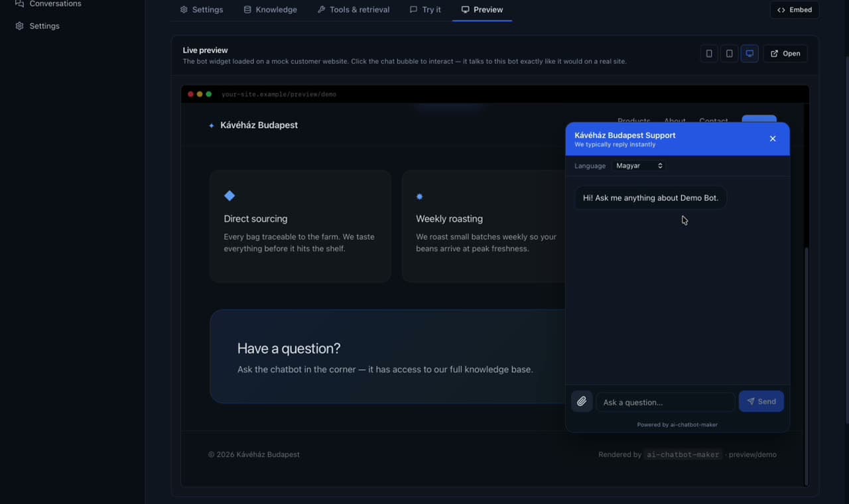The height and width of the screenshot is (504, 849).
Task: Go to the Try it tab
Action: click(x=425, y=10)
